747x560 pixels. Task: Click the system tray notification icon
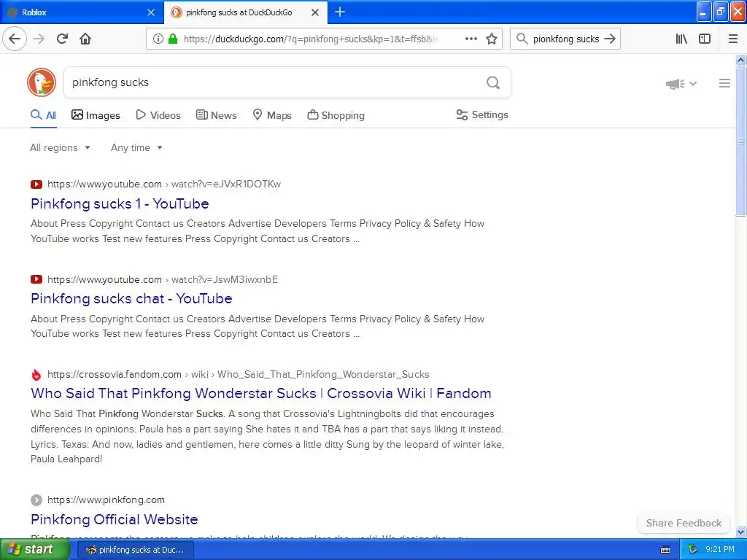point(692,550)
